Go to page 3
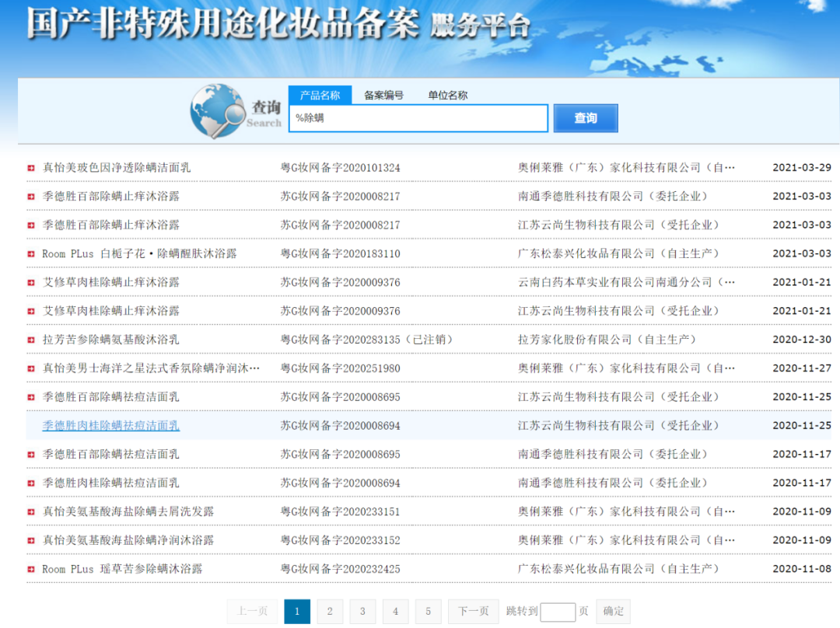The height and width of the screenshot is (628, 840). pyautogui.click(x=362, y=611)
